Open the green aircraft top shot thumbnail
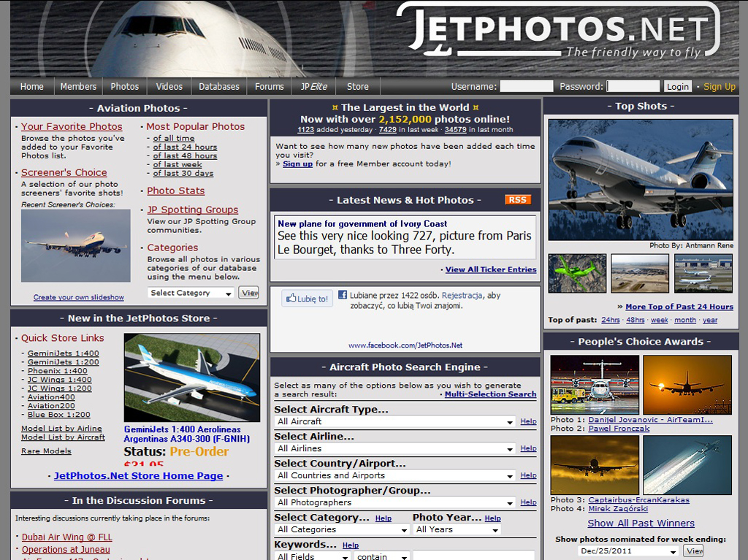This screenshot has height=560, width=748. 577,273
